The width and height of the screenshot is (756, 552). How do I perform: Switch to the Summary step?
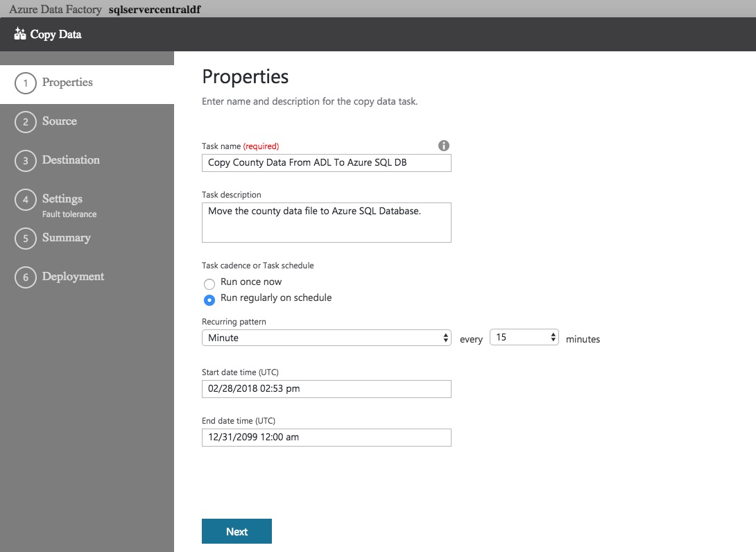click(66, 238)
